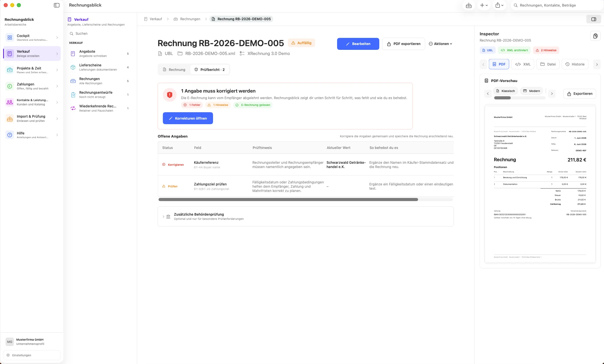
Task: Click PDF exportieren button
Action: tap(404, 44)
